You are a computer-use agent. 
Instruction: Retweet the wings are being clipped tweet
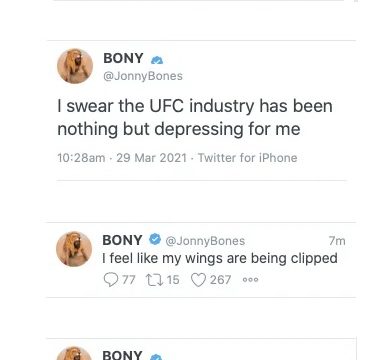point(154,280)
